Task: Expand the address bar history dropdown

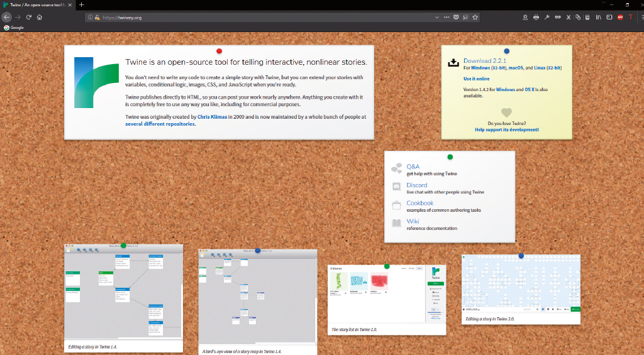Action: pos(436,17)
